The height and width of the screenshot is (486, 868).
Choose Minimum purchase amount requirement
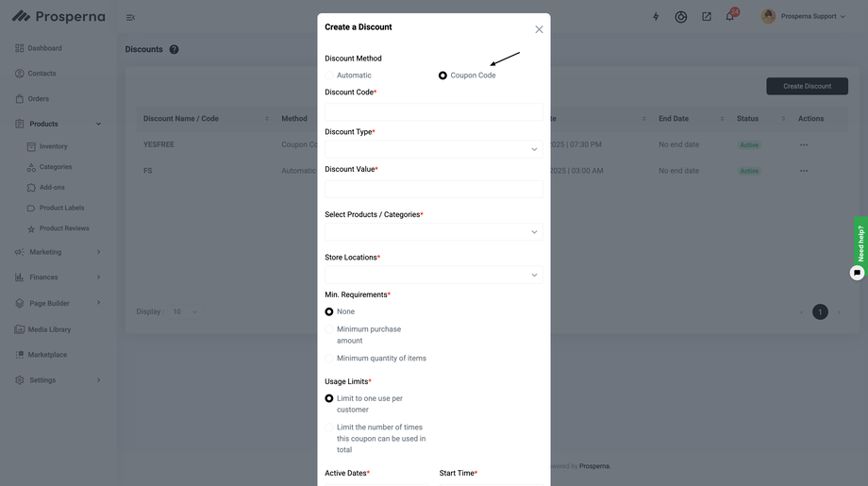329,329
